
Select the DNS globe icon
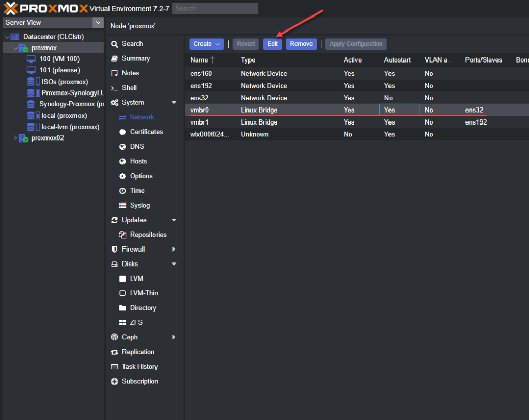click(122, 147)
